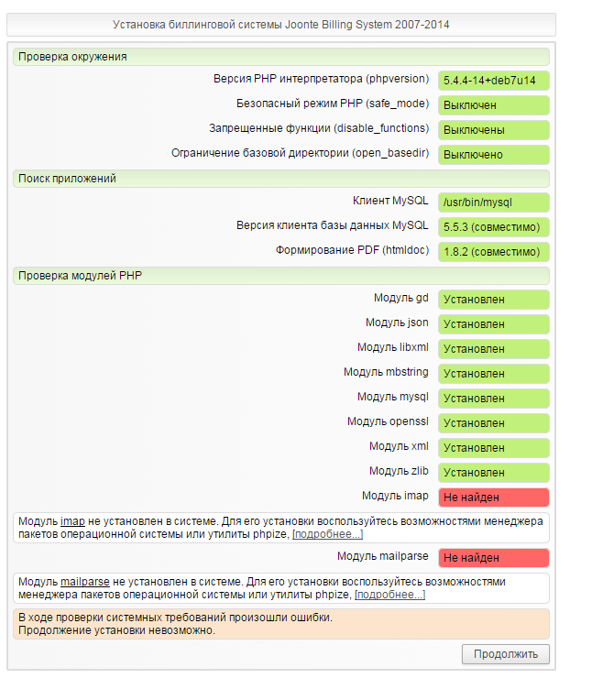Click red "Не найден" status for Модуль imap

coord(493,498)
